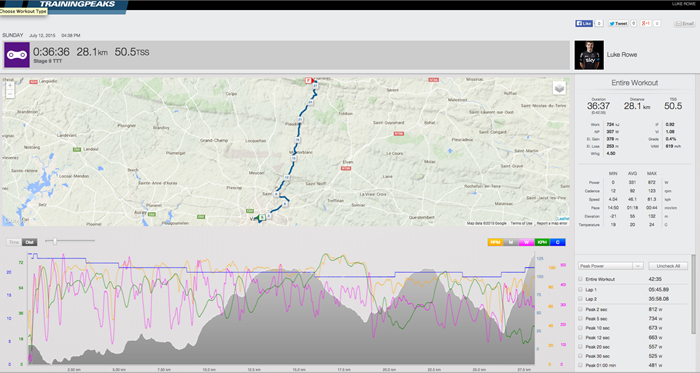Check the Lap 1 checkbox
The image size is (700, 373).
[x=580, y=290]
